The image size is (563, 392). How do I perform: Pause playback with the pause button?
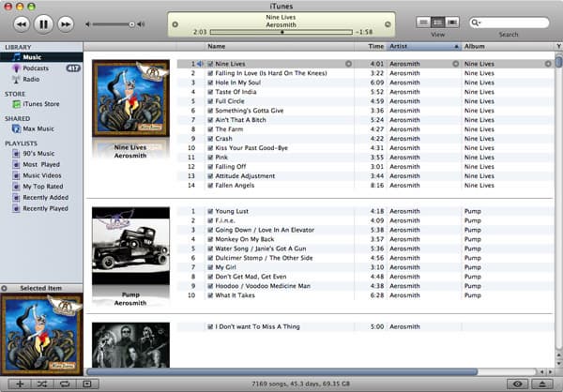43,24
